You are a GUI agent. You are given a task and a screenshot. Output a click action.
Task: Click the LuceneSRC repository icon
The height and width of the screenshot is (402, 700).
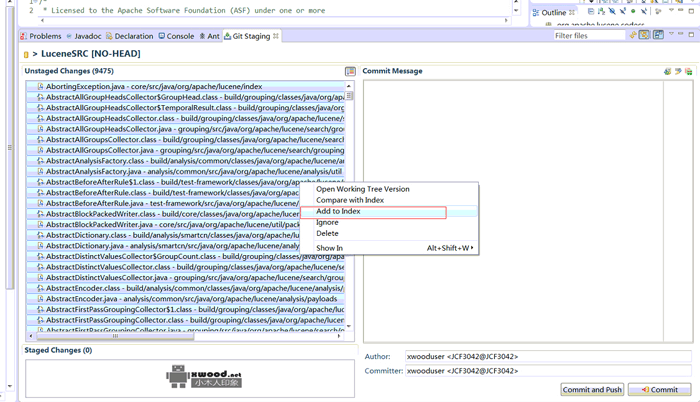point(26,54)
